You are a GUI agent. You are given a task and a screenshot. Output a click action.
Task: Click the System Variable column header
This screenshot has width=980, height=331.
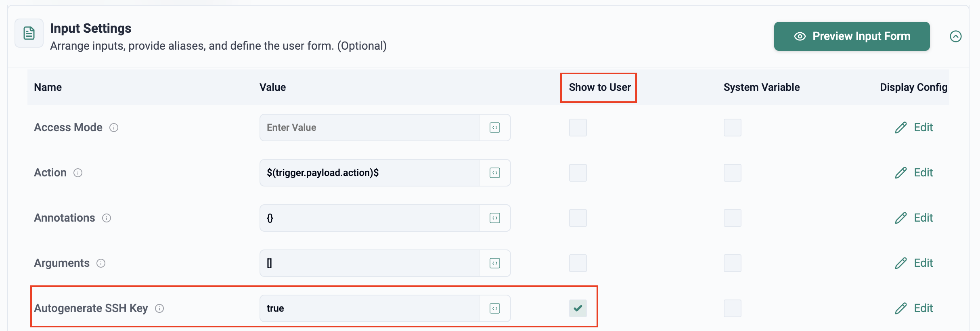(x=761, y=87)
